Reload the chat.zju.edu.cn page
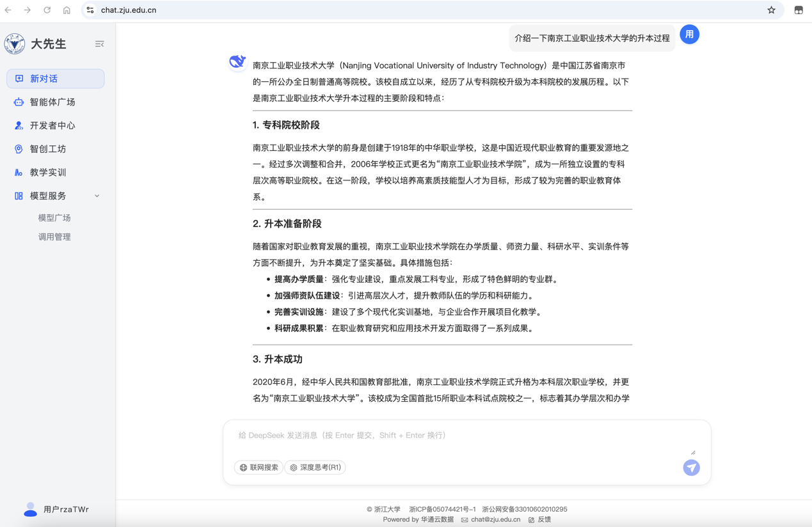812x527 pixels. coord(47,10)
